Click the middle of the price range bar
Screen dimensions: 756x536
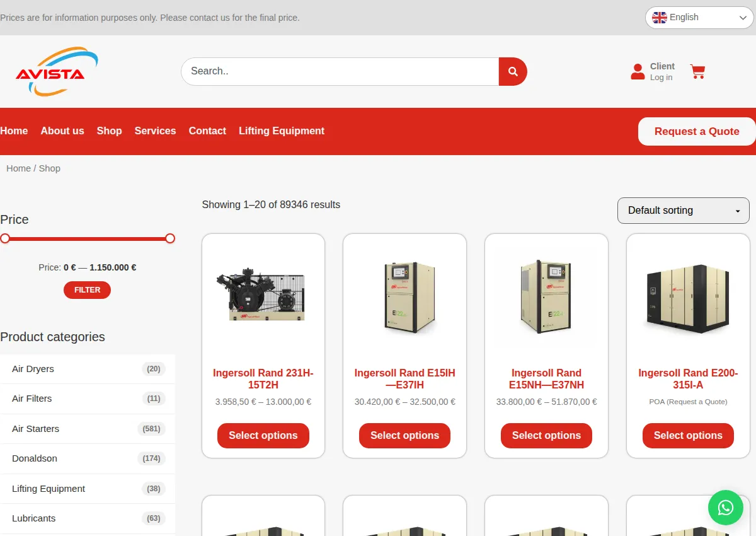[x=88, y=239]
